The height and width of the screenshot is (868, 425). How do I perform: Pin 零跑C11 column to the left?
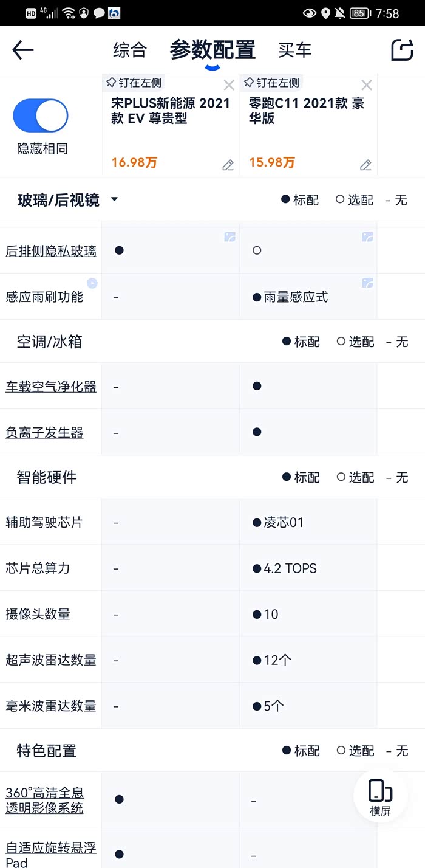coord(271,83)
